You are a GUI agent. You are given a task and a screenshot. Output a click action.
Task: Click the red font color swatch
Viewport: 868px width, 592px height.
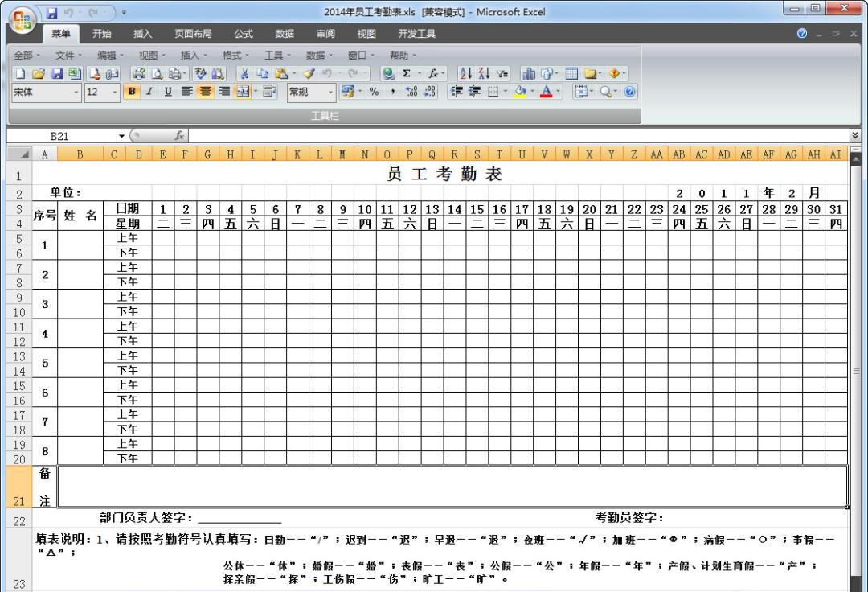(x=546, y=96)
